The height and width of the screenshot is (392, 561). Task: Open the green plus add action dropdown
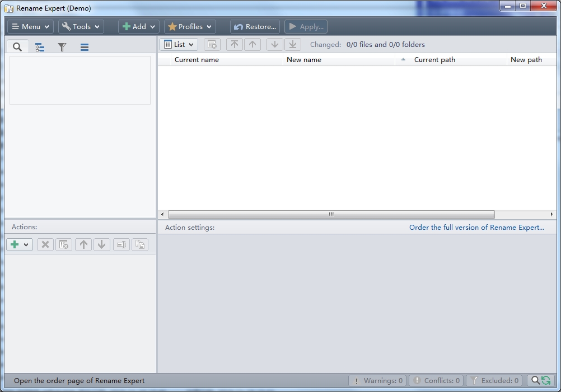(x=20, y=245)
